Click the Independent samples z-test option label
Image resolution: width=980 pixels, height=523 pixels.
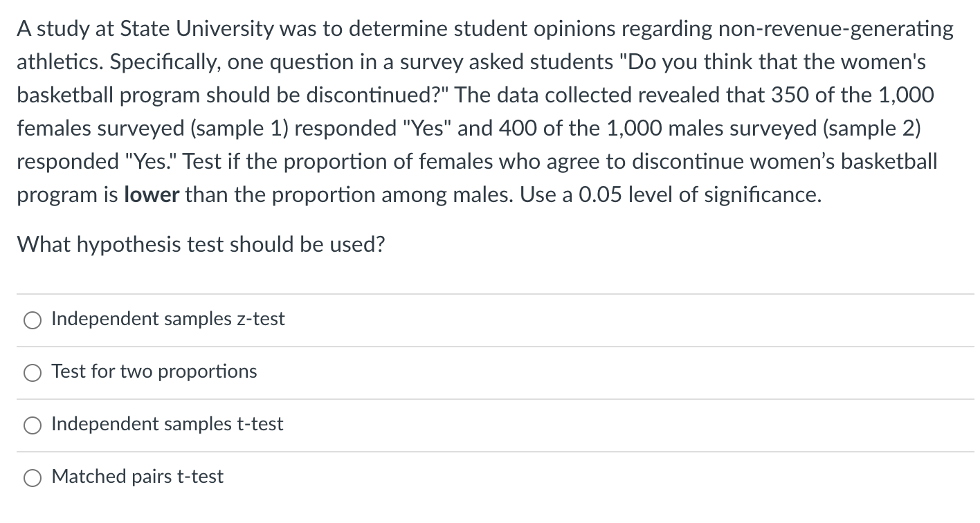point(167,320)
